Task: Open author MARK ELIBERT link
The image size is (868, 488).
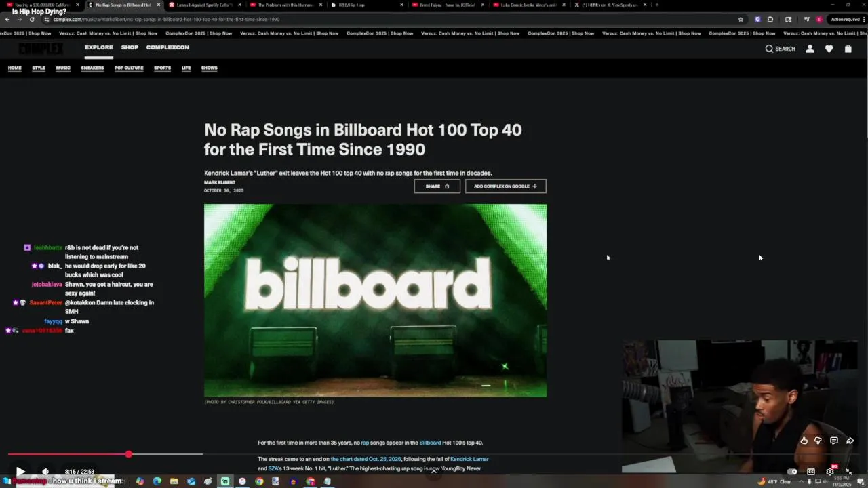Action: 220,182
